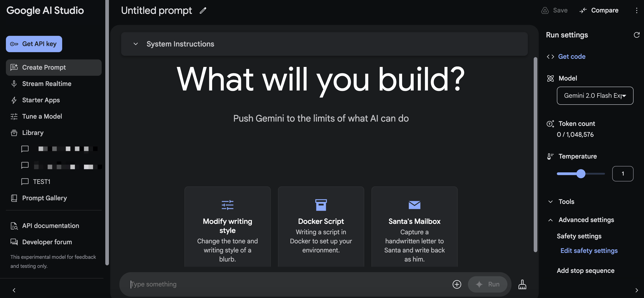The height and width of the screenshot is (298, 644).
Task: Click the pencil icon to rename prompt
Action: (203, 10)
